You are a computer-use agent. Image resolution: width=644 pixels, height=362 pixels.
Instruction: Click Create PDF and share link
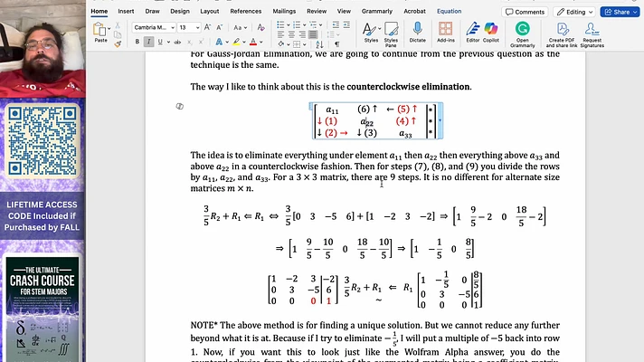tap(562, 34)
